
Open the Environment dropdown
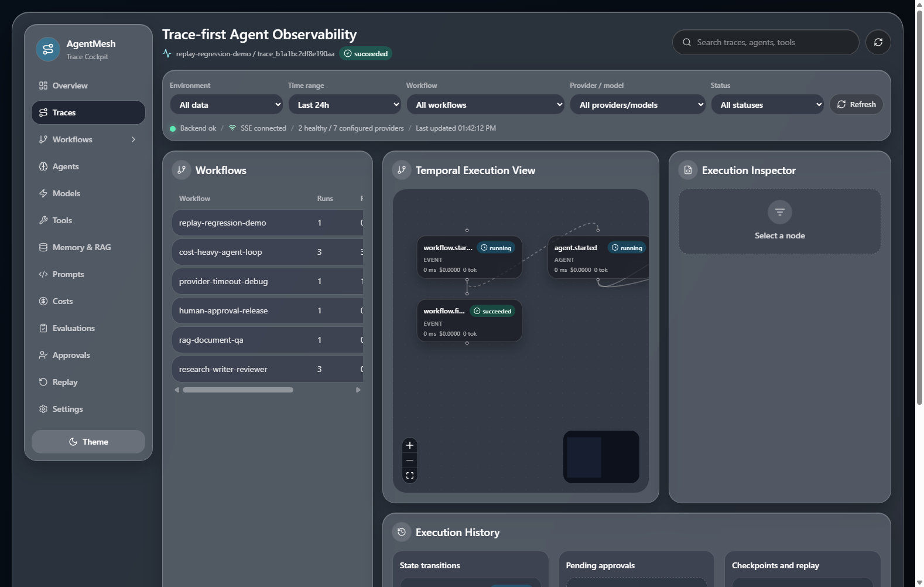(x=227, y=105)
